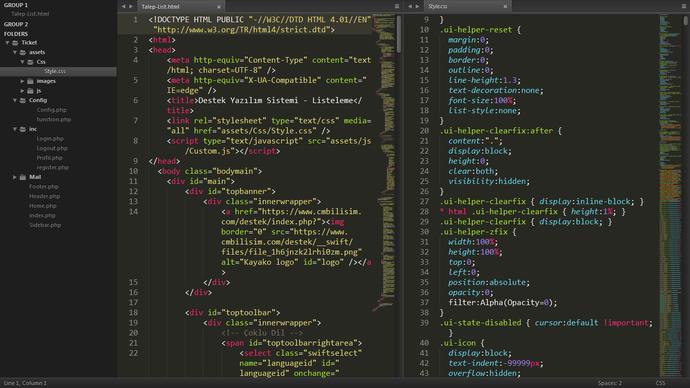Screen dimensions: 690x388
Task: Click the HTML editor minimap
Action: [384, 163]
